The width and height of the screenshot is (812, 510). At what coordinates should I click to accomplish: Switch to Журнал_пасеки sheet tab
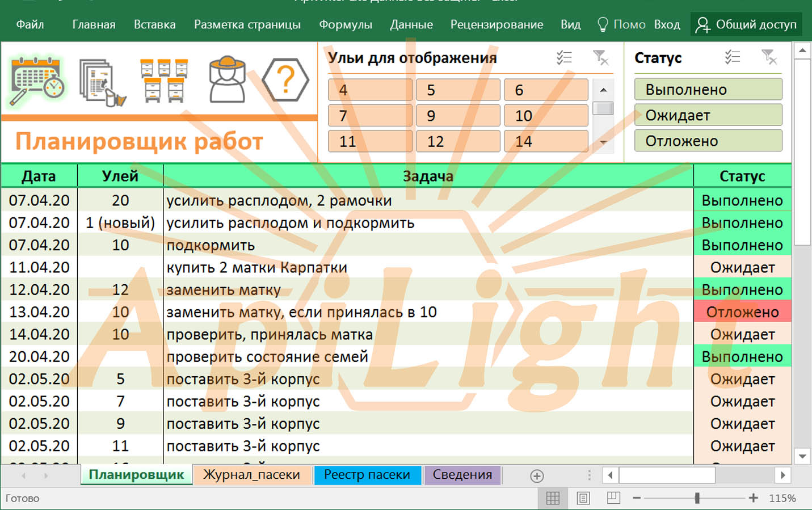[251, 475]
